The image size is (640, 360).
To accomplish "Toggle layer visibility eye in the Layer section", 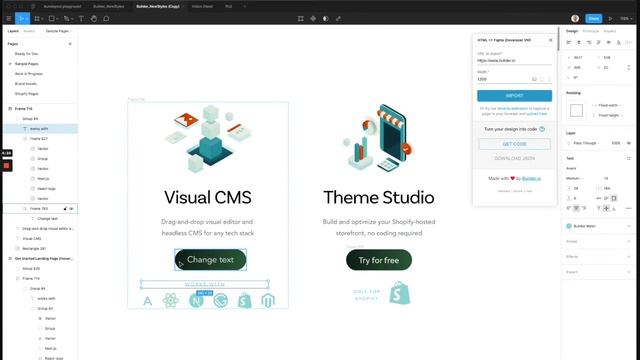I will [x=629, y=143].
